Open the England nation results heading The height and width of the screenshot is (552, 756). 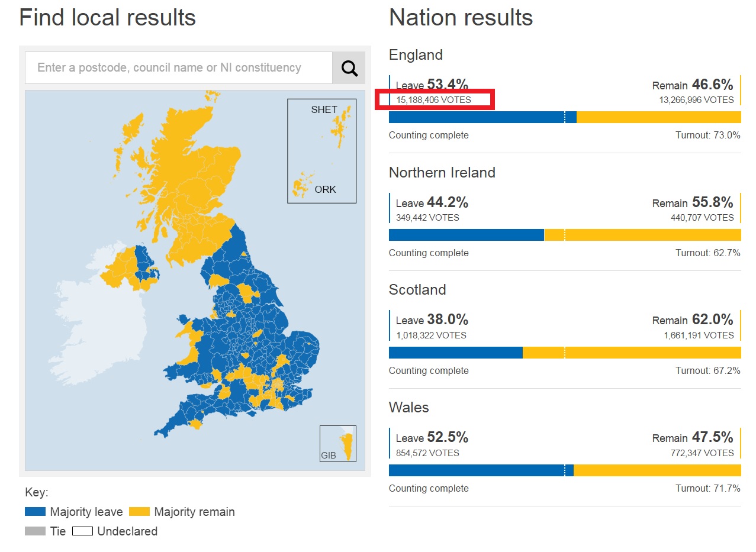[x=416, y=55]
